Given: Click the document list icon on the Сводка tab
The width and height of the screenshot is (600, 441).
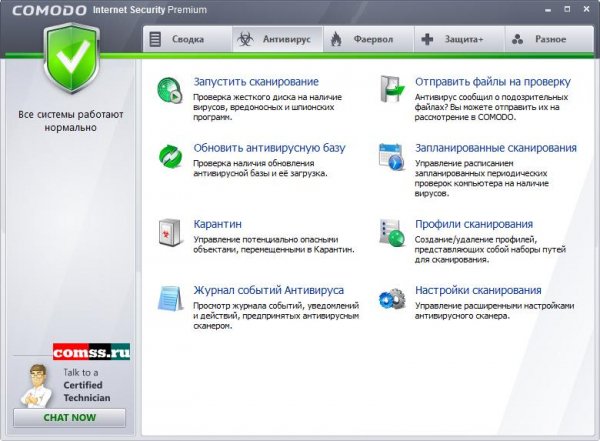Looking at the screenshot, I should 155,39.
